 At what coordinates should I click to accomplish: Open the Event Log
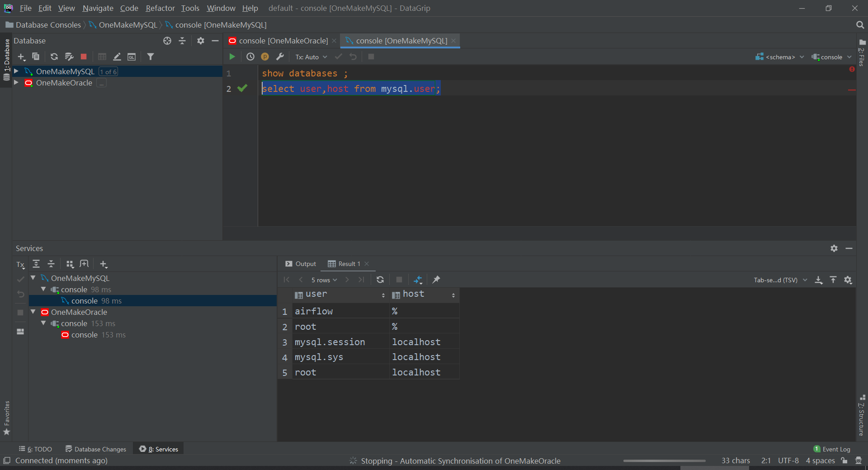point(832,449)
